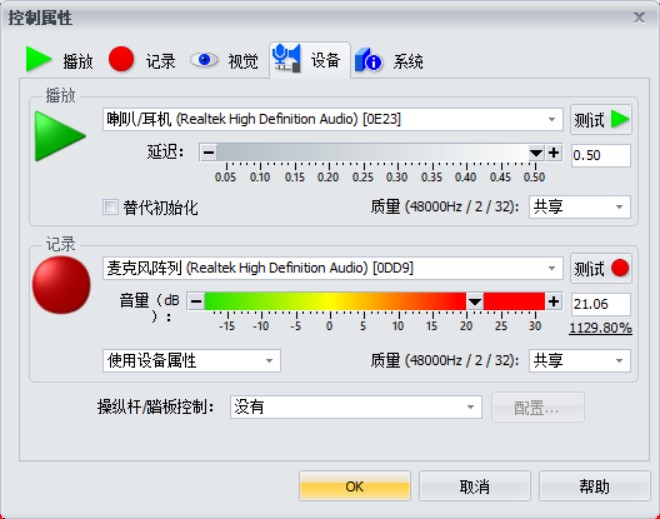This screenshot has width=660, height=519.
Task: Open the 操纵杆/踏板控制 没有 dropdown
Action: coord(356,407)
